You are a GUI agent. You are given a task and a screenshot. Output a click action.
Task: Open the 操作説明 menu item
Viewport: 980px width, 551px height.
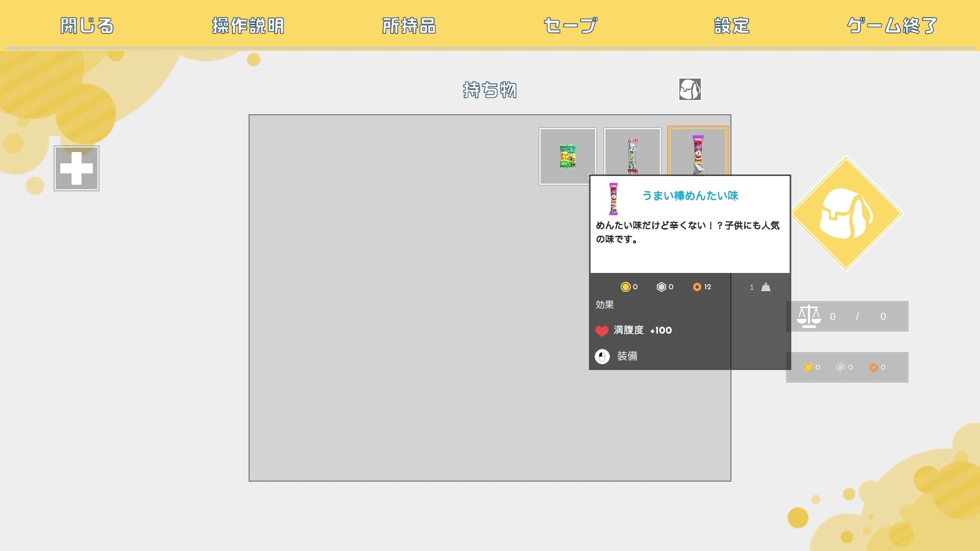click(248, 26)
